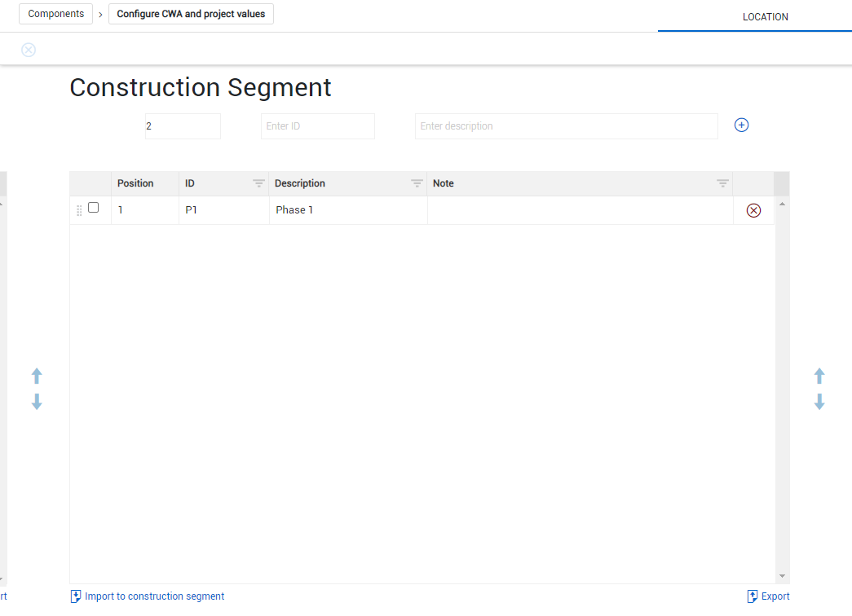Click the Enter ID input field

(x=317, y=126)
